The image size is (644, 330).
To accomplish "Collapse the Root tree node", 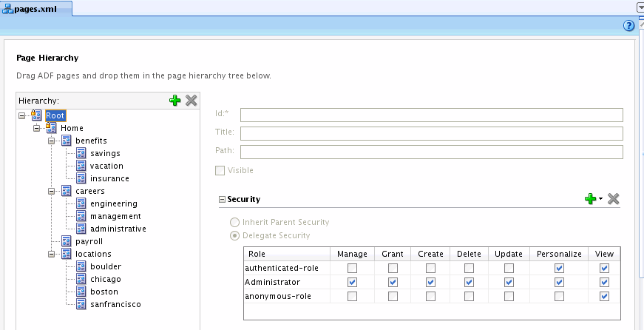I will [x=21, y=116].
